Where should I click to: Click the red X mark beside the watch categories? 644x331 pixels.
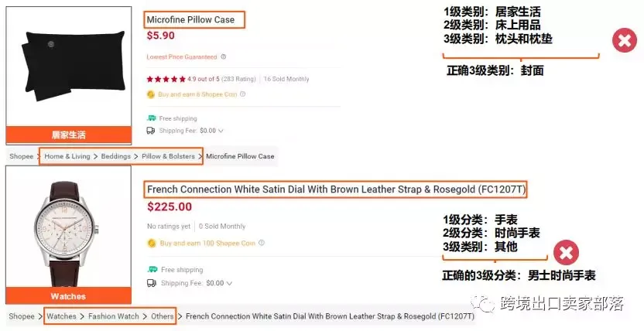click(x=566, y=253)
